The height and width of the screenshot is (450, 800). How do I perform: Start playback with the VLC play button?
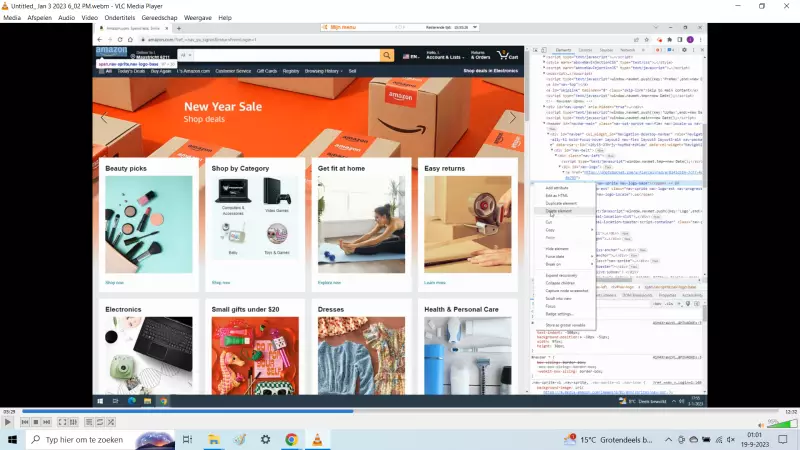7,422
